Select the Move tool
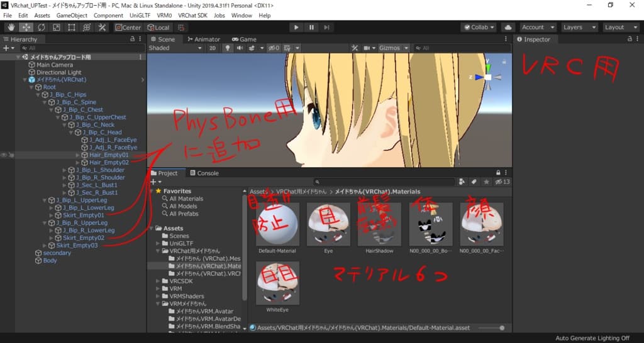The height and width of the screenshot is (343, 644). (26, 28)
